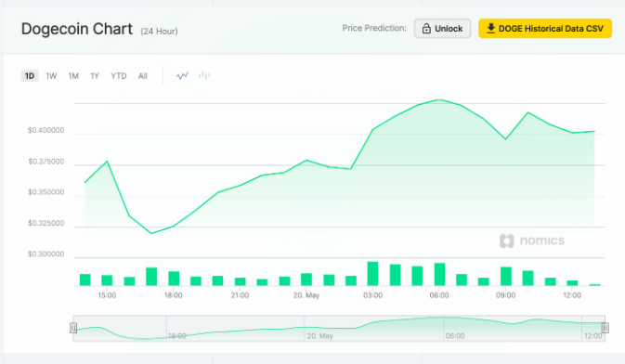Click the lock icon on the Unlock button
625x364 pixels.
426,28
